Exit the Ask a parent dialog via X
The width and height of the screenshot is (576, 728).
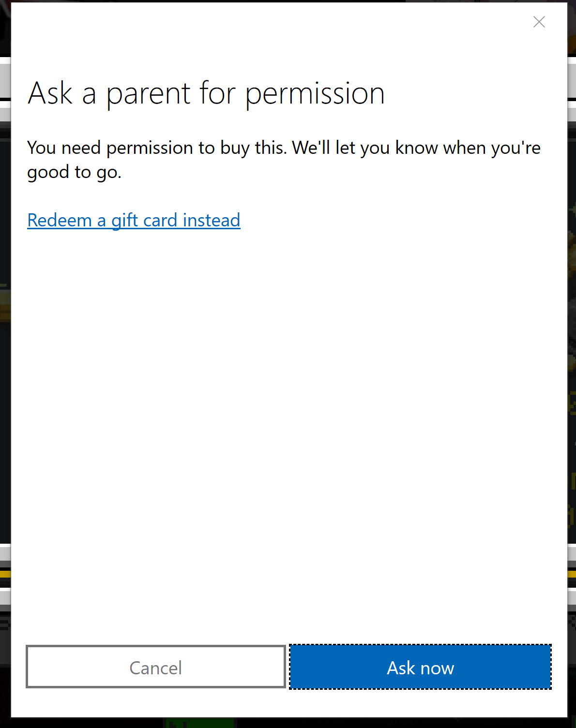point(539,22)
